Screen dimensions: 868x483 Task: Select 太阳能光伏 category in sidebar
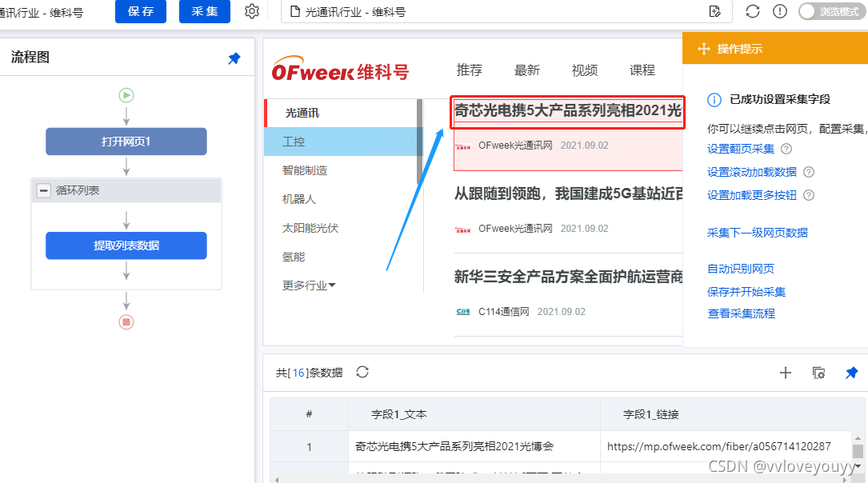tap(310, 228)
